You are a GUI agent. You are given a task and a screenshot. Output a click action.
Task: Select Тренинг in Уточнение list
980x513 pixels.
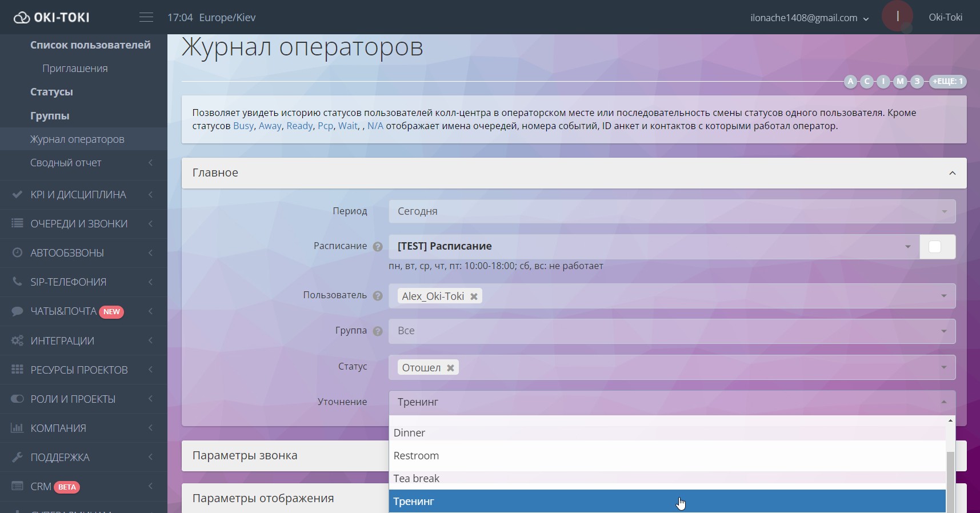pyautogui.click(x=667, y=501)
